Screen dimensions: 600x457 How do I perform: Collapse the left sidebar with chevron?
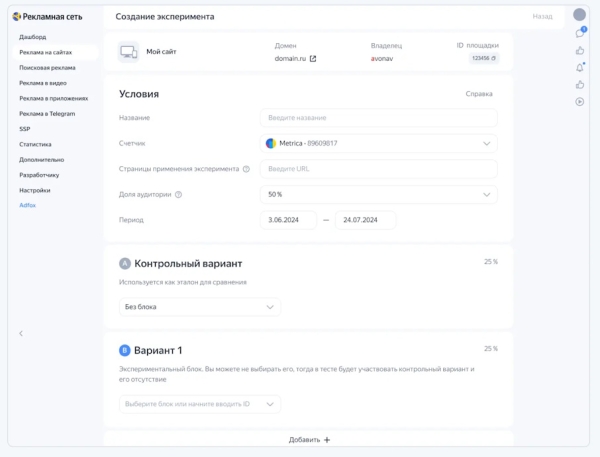click(21, 333)
